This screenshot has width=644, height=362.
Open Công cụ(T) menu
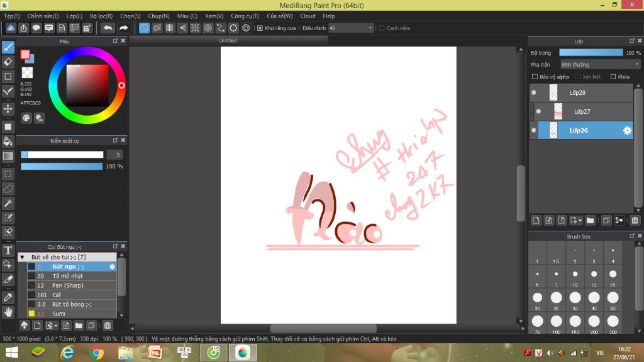coord(245,16)
